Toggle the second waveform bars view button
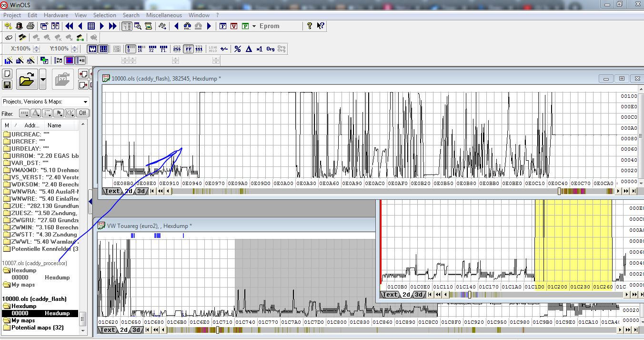This screenshot has height=340, width=644. click(x=103, y=49)
